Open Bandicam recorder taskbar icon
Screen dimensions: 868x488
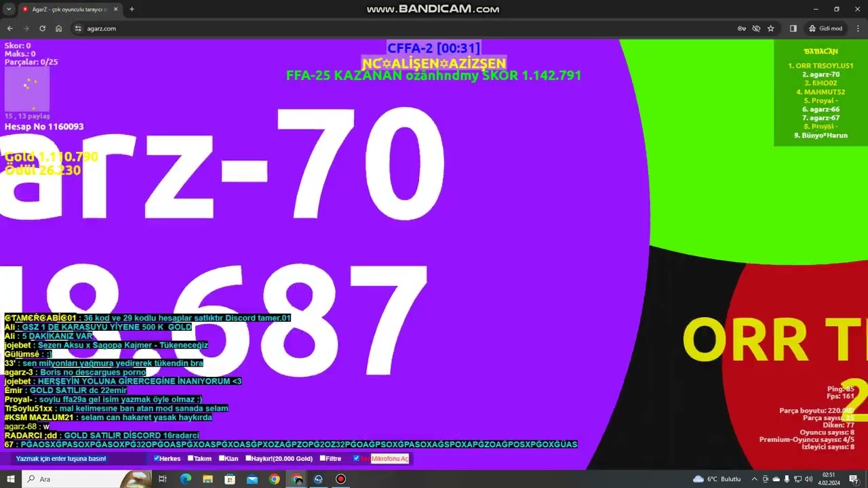point(340,479)
